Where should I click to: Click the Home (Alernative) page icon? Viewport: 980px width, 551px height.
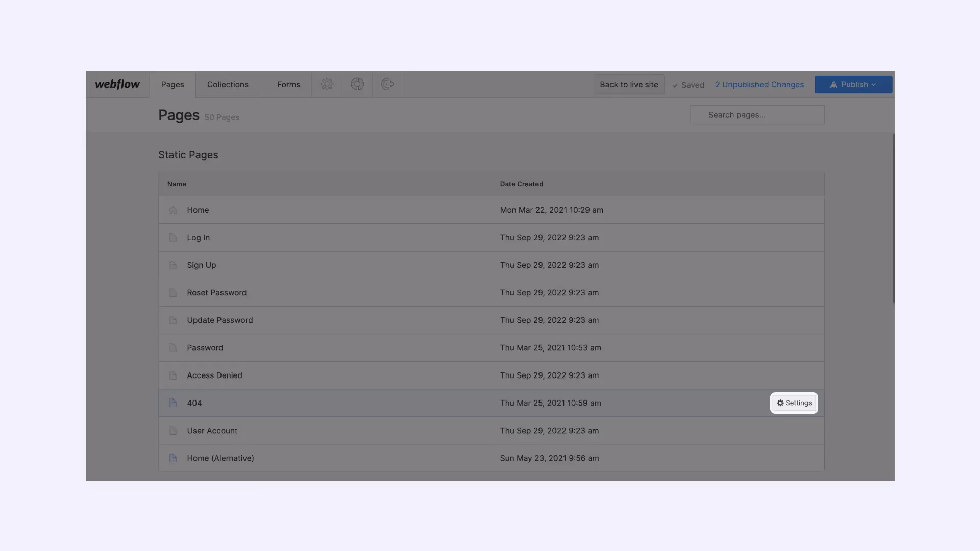coord(173,458)
